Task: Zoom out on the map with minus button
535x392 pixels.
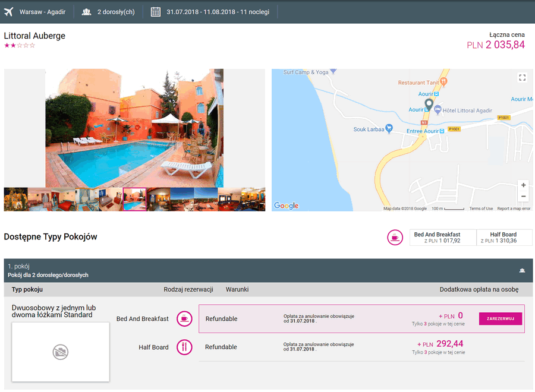Action: pyautogui.click(x=523, y=197)
